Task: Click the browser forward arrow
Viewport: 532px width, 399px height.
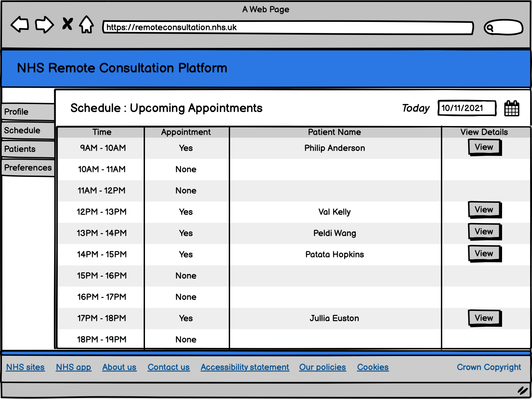Action: pos(45,24)
